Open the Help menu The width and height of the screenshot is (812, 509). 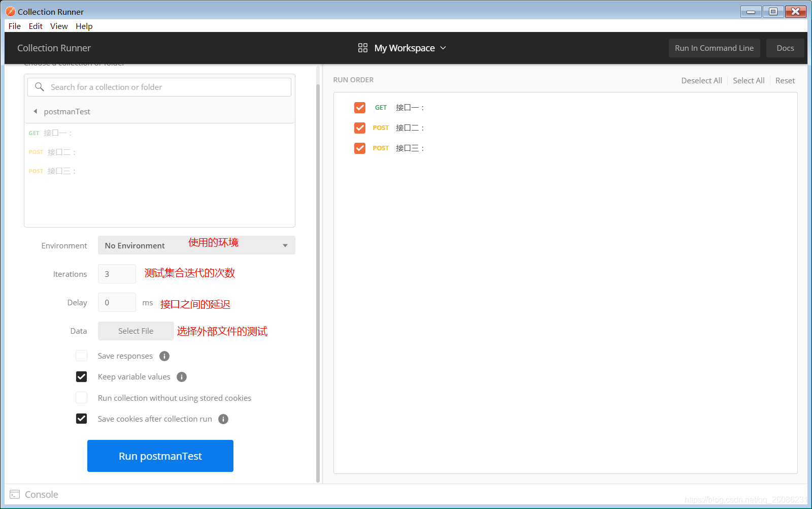click(84, 26)
